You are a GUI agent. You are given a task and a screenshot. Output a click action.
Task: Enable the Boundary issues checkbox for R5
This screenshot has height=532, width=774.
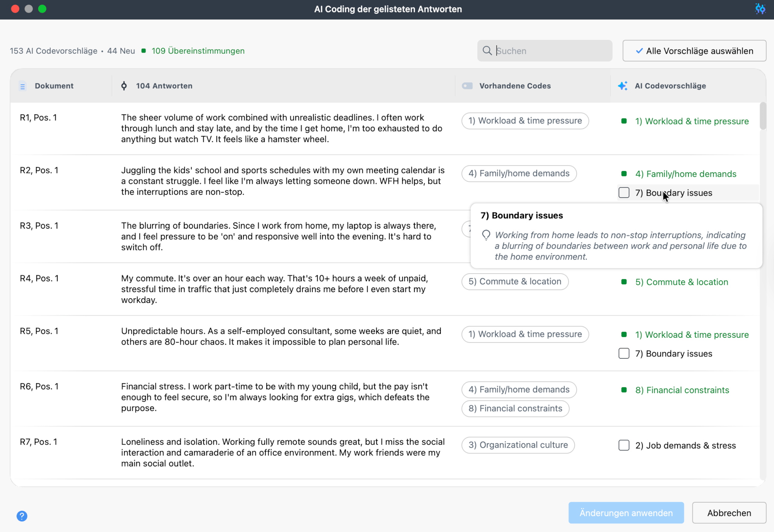(624, 353)
